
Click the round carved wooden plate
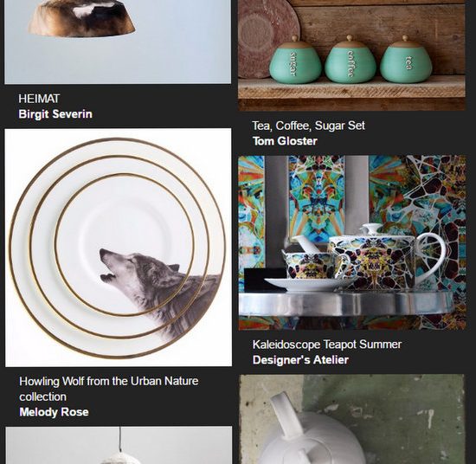point(267,38)
